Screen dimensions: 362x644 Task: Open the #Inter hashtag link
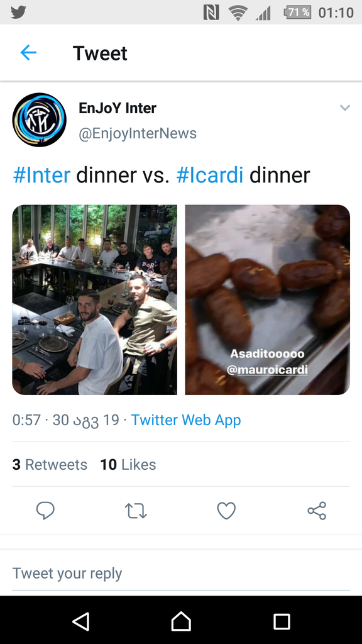[41, 175]
